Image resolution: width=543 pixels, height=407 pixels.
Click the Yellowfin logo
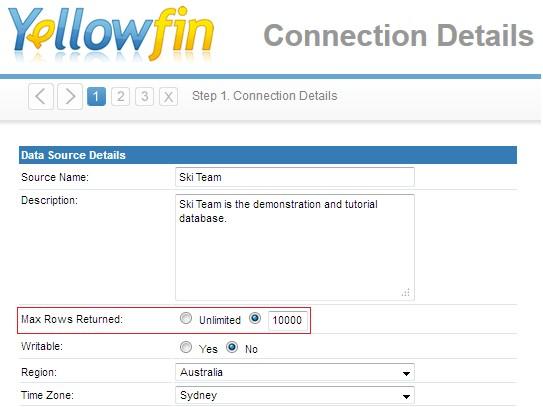(111, 34)
